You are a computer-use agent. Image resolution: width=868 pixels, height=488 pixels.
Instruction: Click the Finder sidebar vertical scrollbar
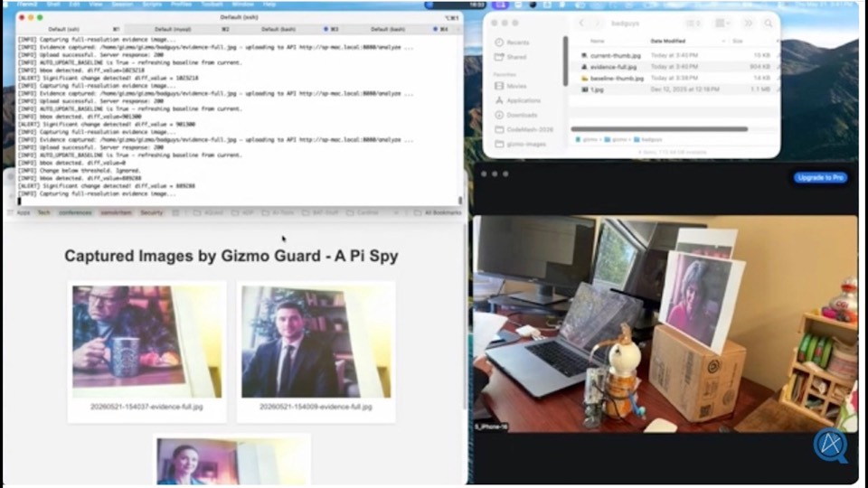[x=565, y=61]
